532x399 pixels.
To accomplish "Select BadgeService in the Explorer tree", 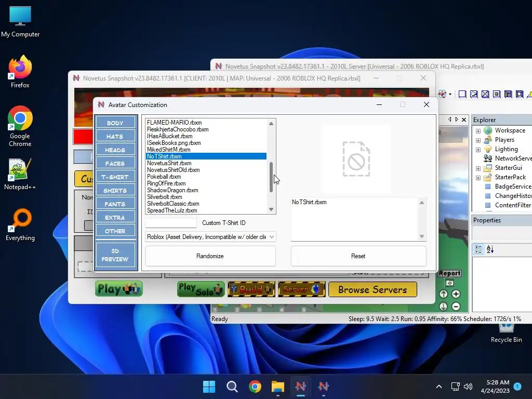I will [513, 187].
